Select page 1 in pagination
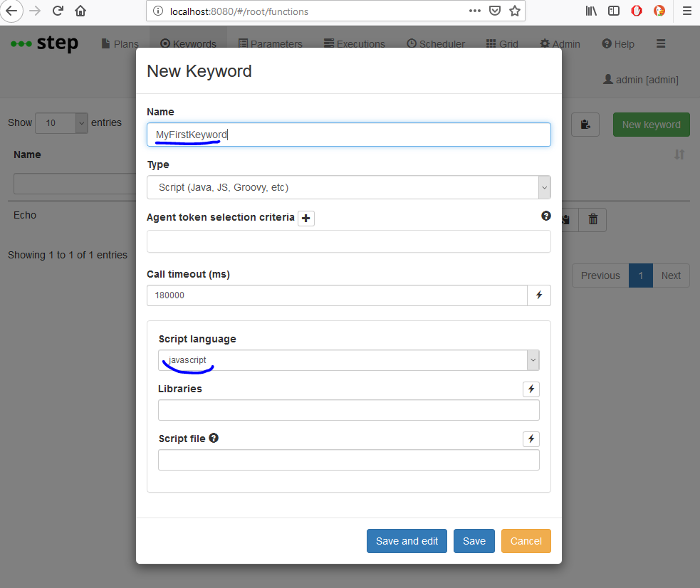Viewport: 700px width, 588px height. point(641,275)
